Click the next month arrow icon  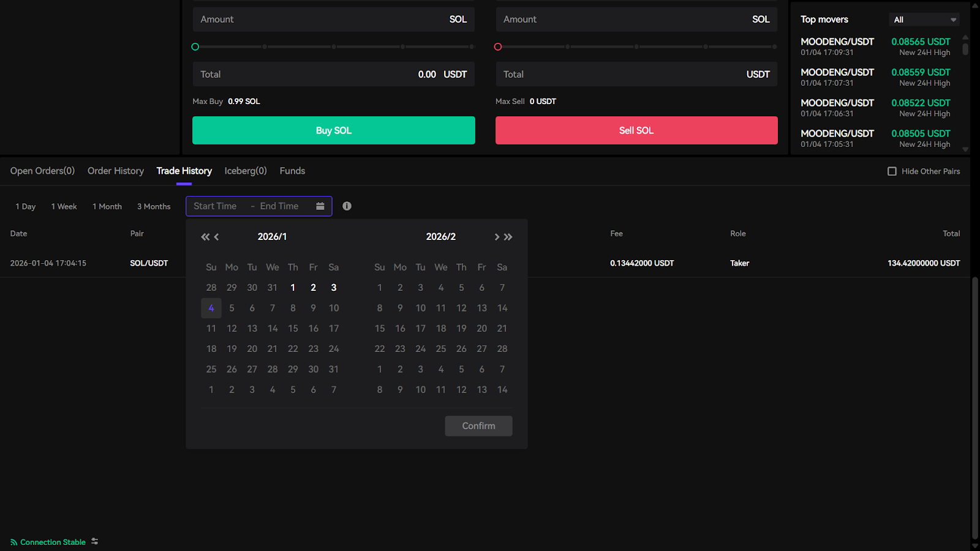tap(497, 237)
